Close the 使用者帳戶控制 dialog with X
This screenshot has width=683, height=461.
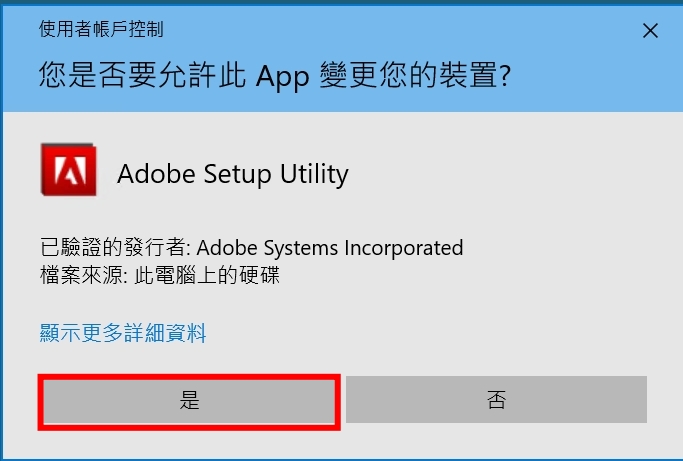tap(650, 30)
